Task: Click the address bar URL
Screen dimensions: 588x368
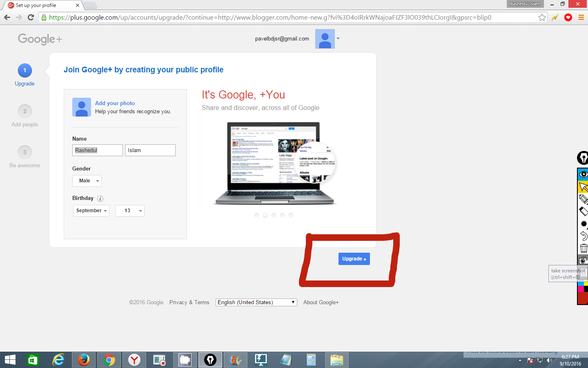Action: point(270,17)
